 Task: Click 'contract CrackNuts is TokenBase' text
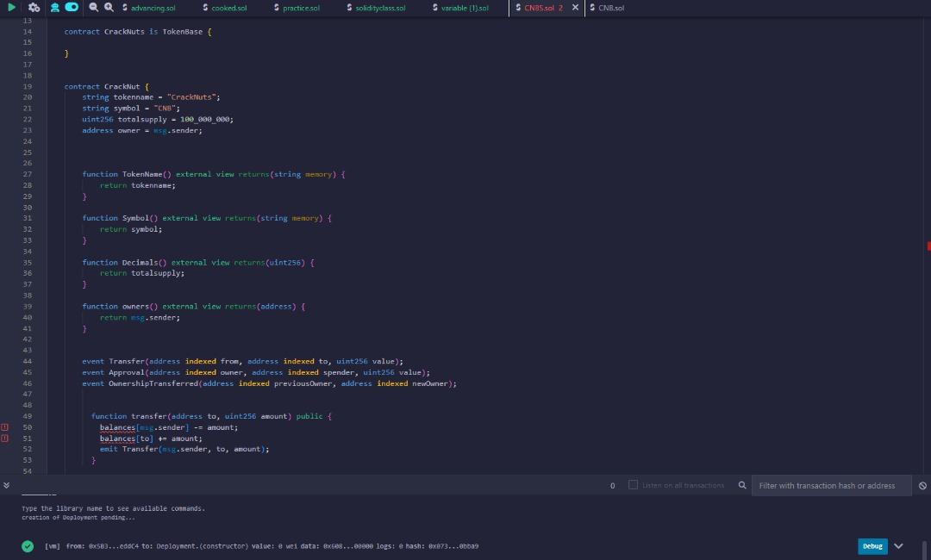click(134, 31)
